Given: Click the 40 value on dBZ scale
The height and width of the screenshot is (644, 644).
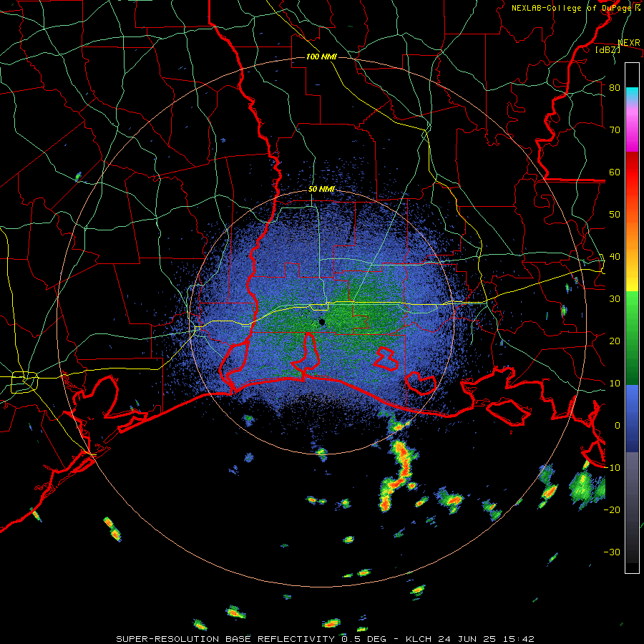Looking at the screenshot, I should [615, 257].
